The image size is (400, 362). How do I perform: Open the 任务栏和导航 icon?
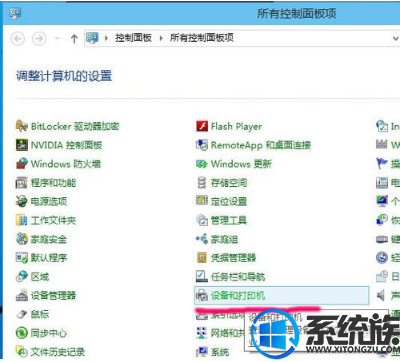pos(202,276)
